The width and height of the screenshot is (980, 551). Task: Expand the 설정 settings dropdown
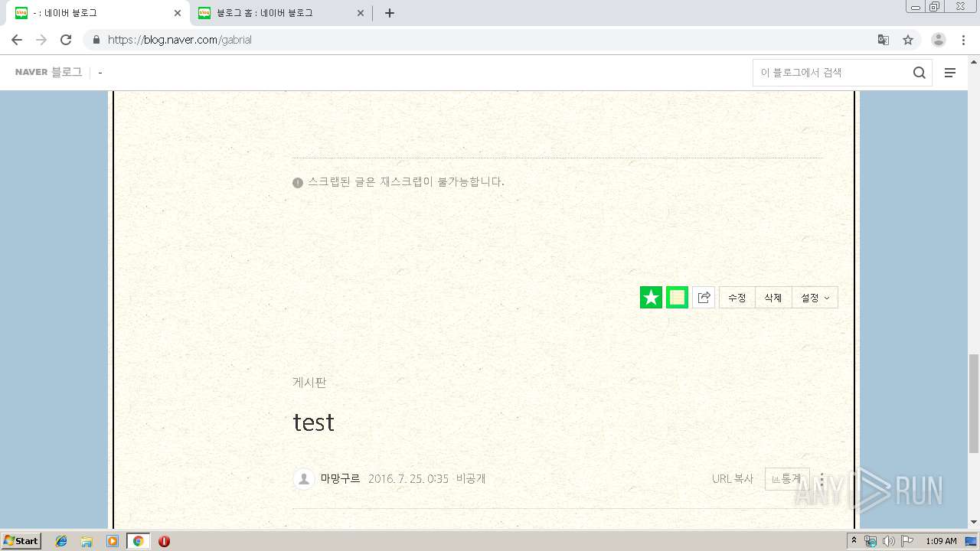[815, 298]
